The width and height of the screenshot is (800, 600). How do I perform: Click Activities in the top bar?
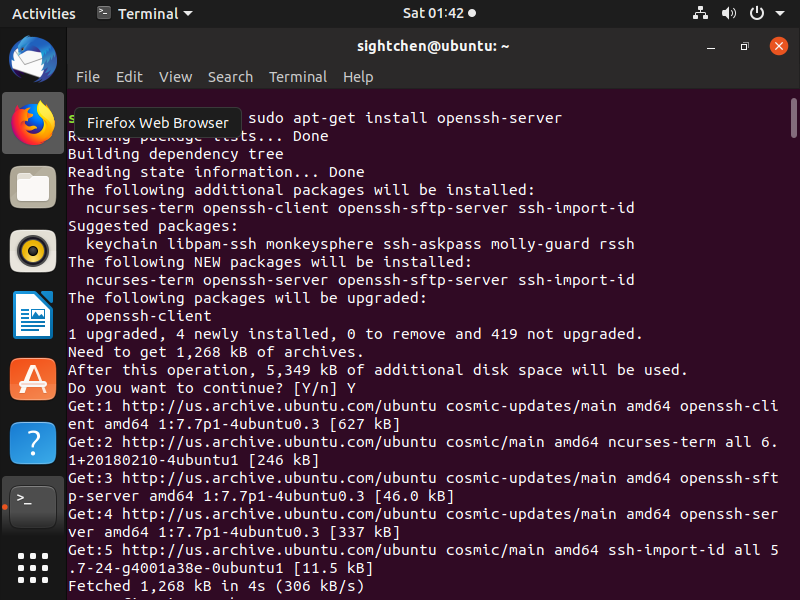pyautogui.click(x=44, y=14)
